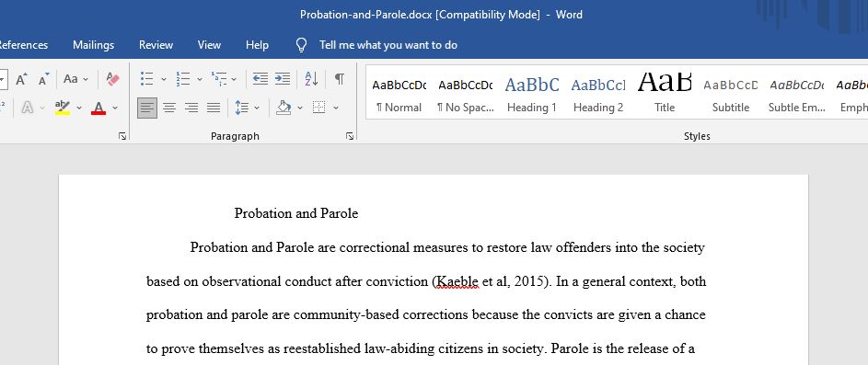Image resolution: width=868 pixels, height=365 pixels.
Task: Click the Sort A-Z icon
Action: click(x=311, y=79)
